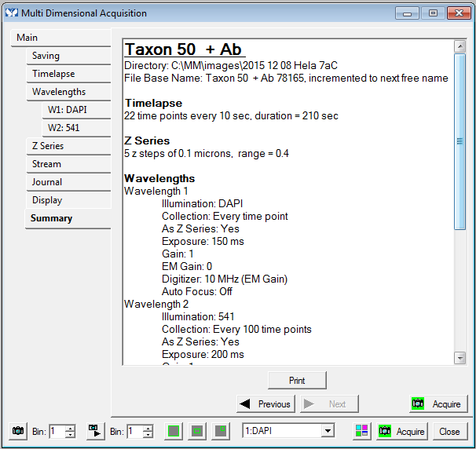Click the Acquire button beside Next
This screenshot has width=476, height=449.
click(438, 403)
